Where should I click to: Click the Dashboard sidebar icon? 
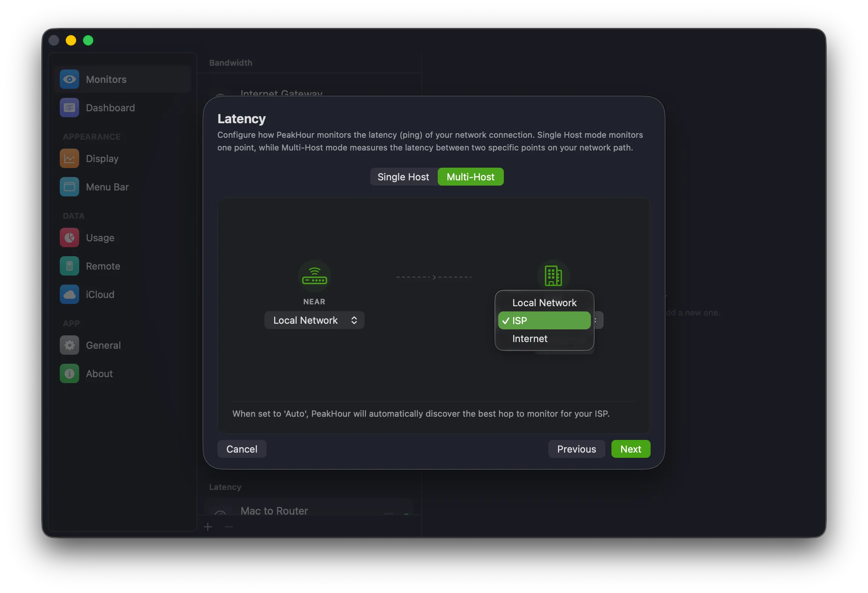69,108
